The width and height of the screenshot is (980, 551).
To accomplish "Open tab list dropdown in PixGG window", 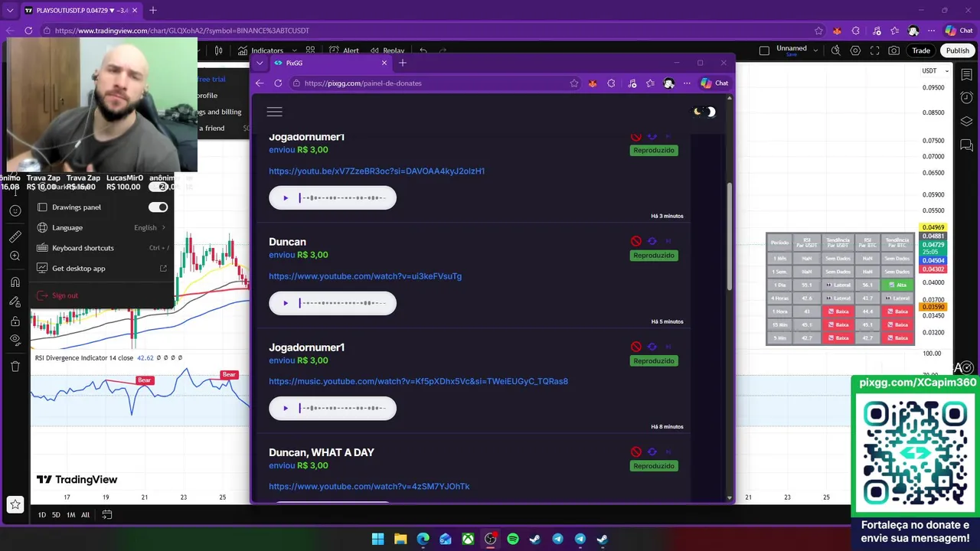I will coord(260,63).
